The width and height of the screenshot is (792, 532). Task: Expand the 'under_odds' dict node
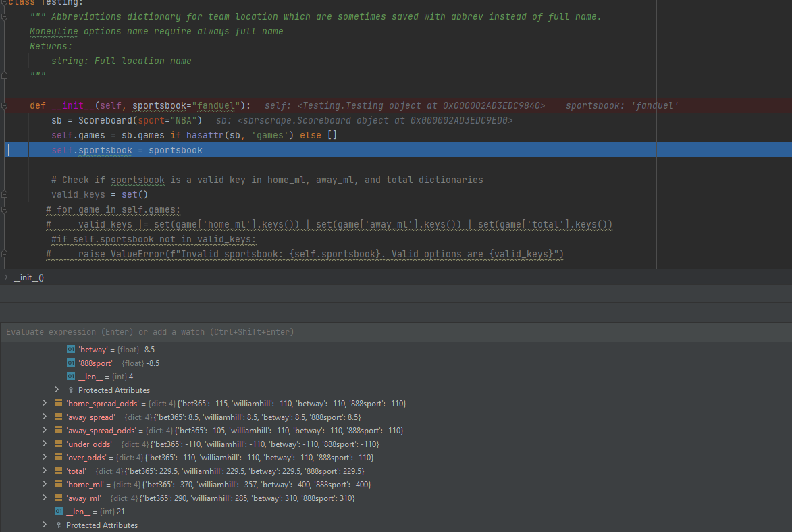(x=45, y=444)
